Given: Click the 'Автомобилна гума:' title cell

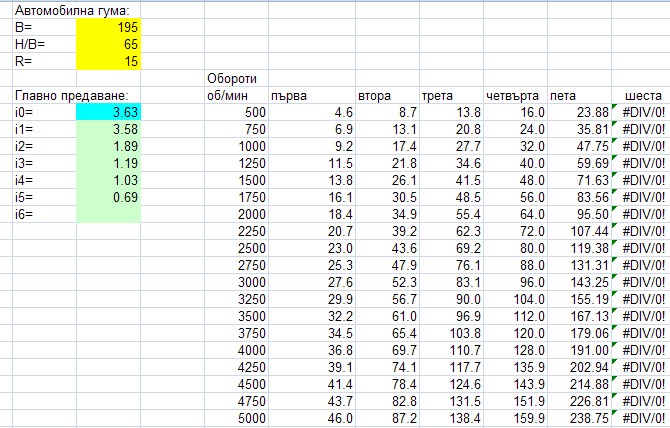Looking at the screenshot, I should tap(72, 10).
